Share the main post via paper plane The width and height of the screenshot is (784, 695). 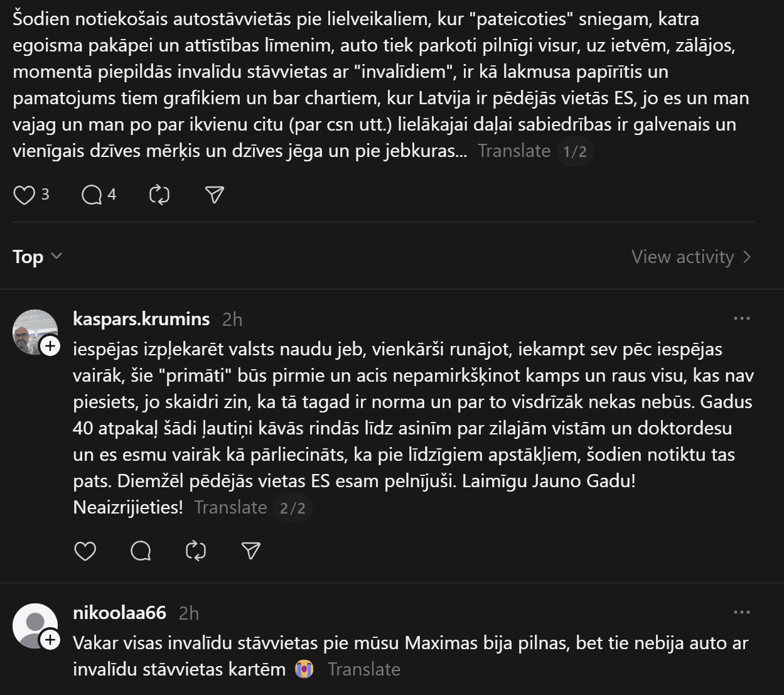pos(215,195)
